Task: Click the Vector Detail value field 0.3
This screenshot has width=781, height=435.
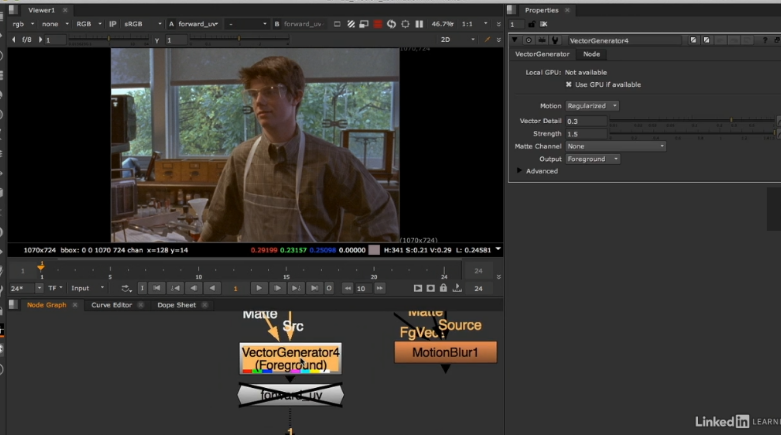Action: point(586,121)
